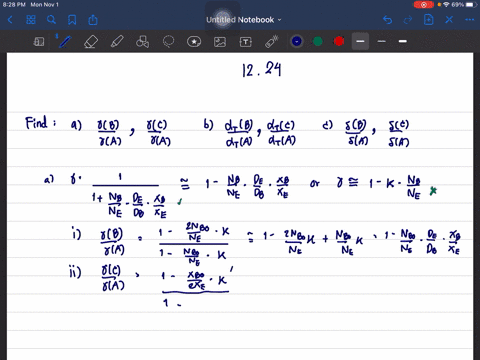Tap the handwritten 12.24 heading
480x360 pixels.
click(262, 70)
